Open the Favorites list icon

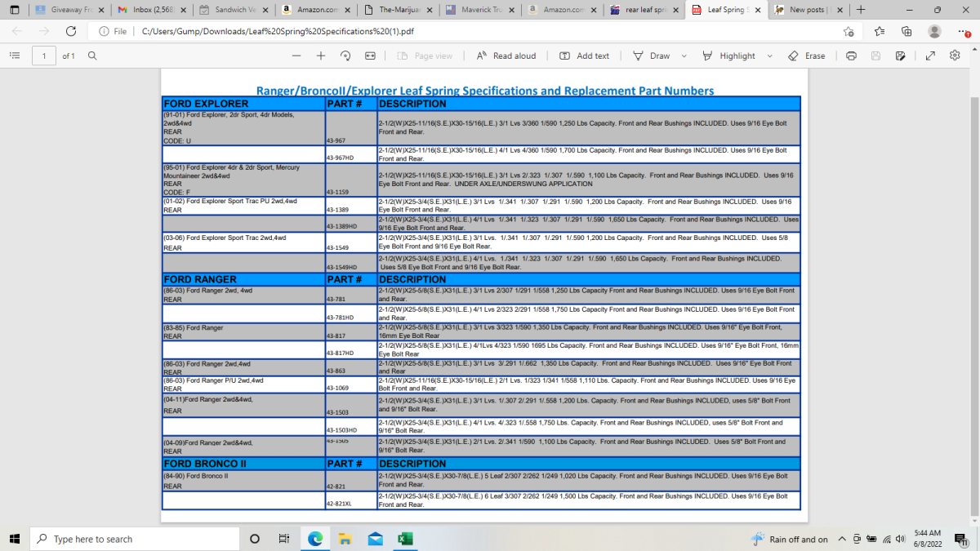click(879, 31)
